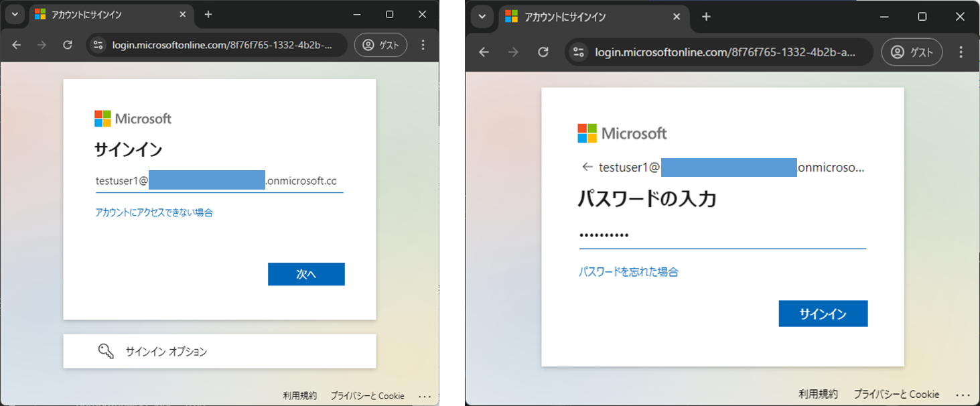Open the tab search chevron in the left window
The height and width of the screenshot is (406, 980).
[15, 14]
